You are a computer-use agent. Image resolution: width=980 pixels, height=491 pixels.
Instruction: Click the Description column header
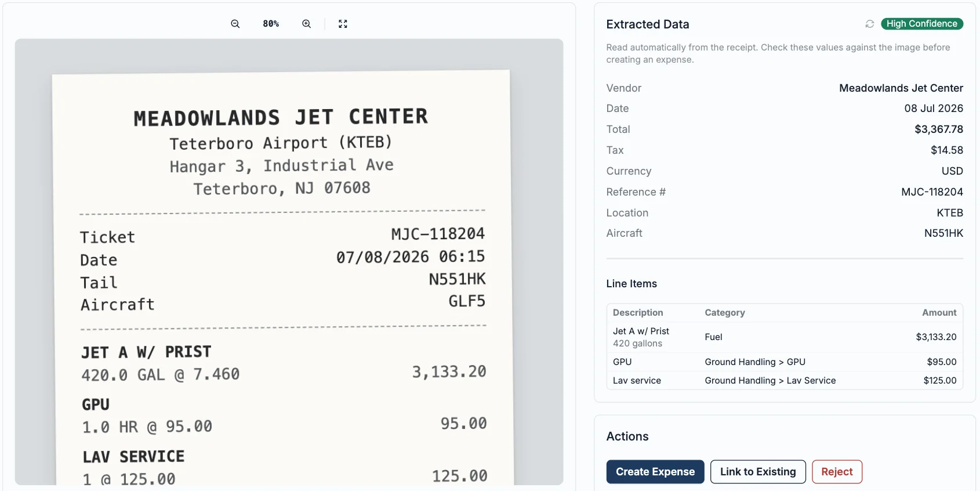pyautogui.click(x=638, y=313)
